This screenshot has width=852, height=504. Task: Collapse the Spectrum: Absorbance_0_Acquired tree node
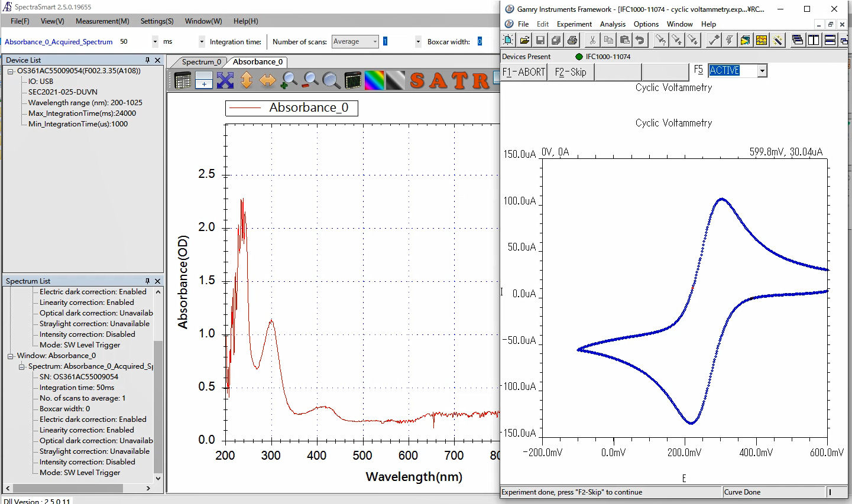click(22, 367)
